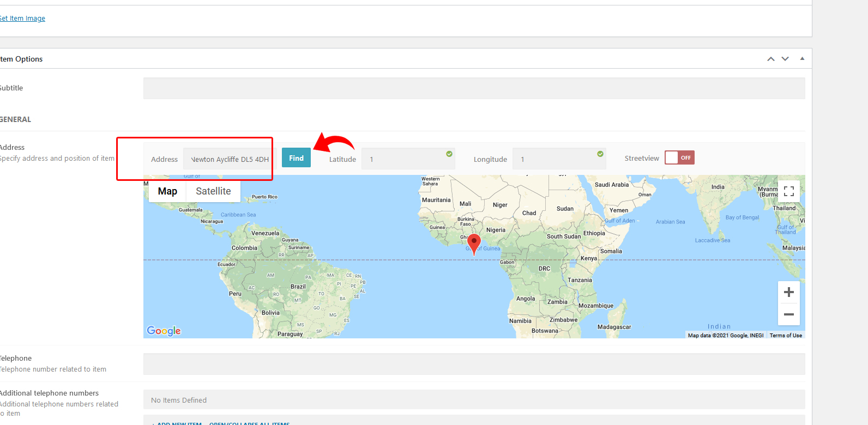This screenshot has height=425, width=868.
Task: Zoom in on the map
Action: tap(788, 292)
